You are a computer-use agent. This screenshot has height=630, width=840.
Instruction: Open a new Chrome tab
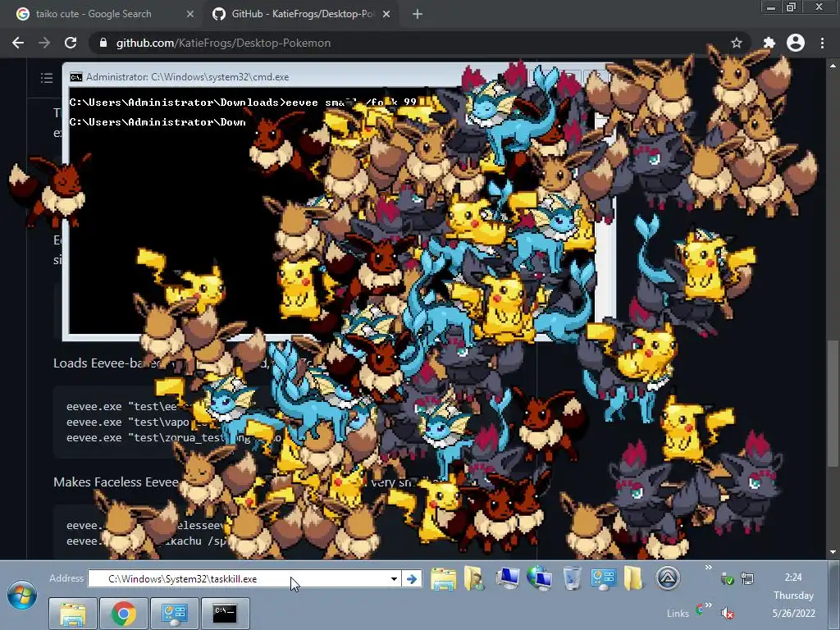pyautogui.click(x=418, y=15)
